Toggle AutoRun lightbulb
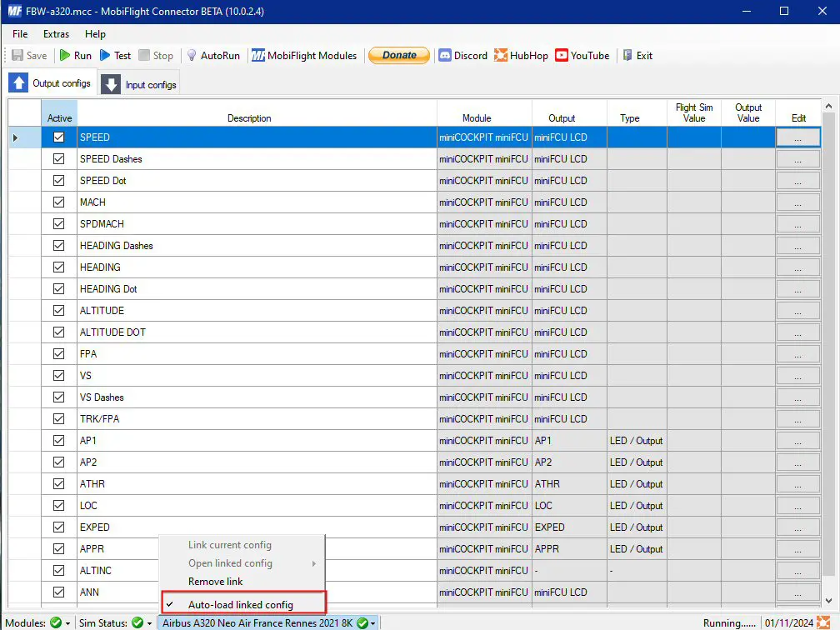Screen dimensions: 840x630 click(x=192, y=55)
